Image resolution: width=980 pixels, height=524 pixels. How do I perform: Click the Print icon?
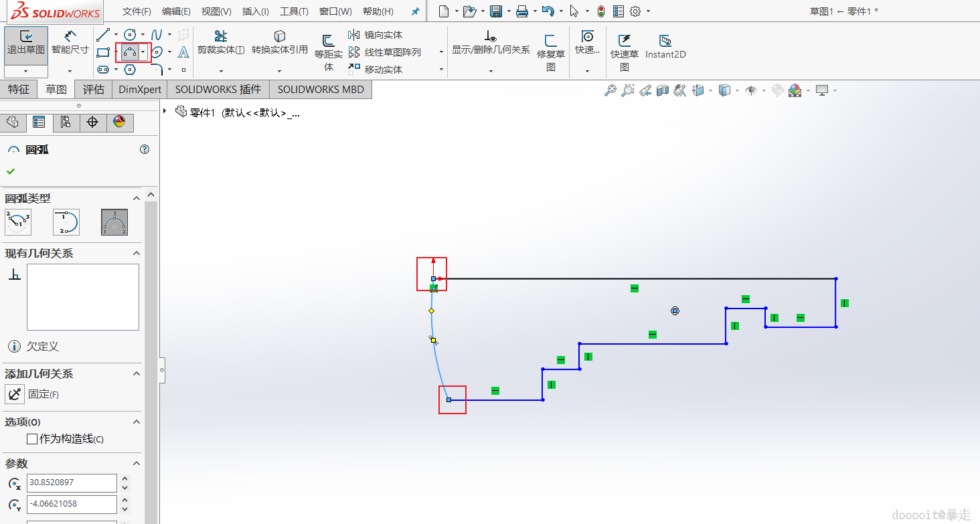(522, 11)
